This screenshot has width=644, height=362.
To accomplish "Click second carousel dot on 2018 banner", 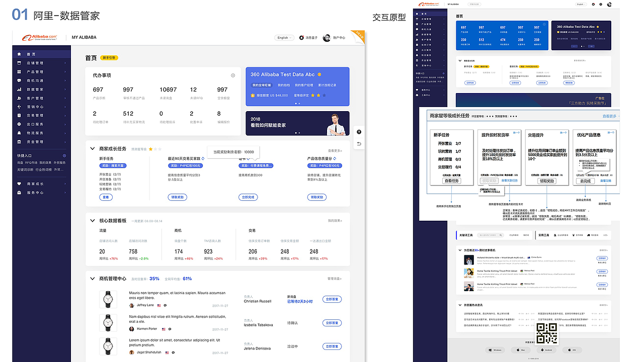I will (299, 133).
